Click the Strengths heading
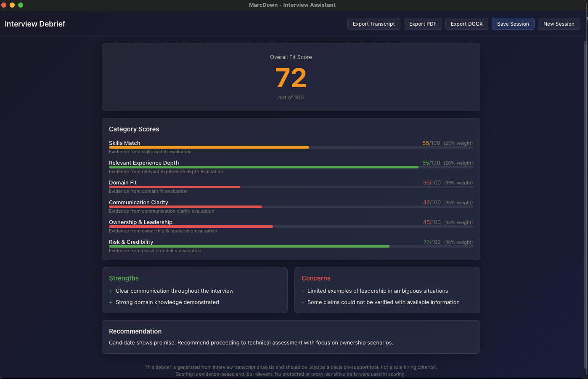The width and height of the screenshot is (588, 379). click(x=124, y=278)
